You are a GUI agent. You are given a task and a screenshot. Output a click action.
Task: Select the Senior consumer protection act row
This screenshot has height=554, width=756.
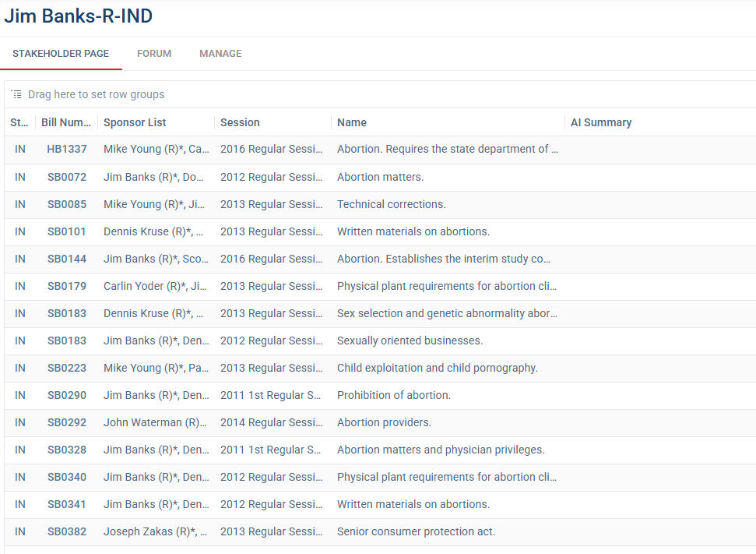[416, 531]
